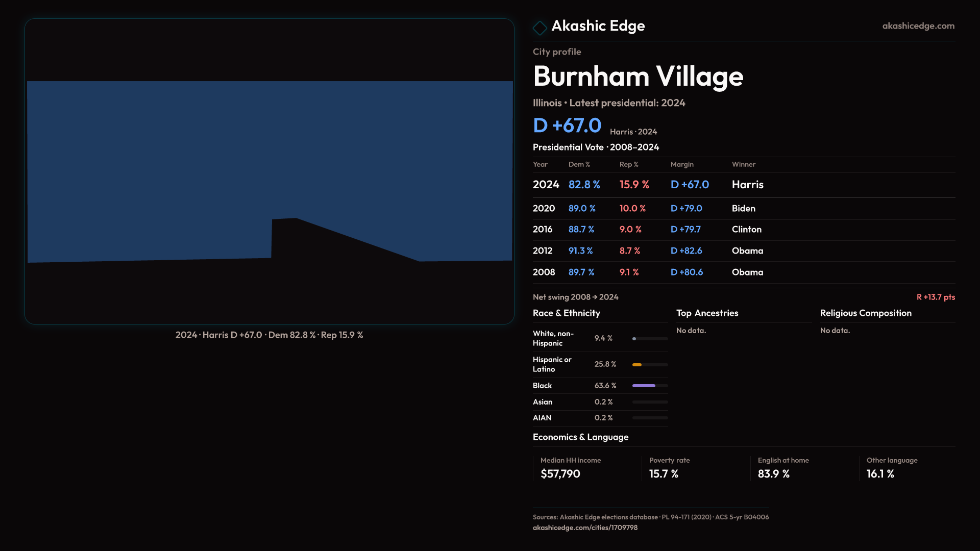
Task: Click the Black population purple bar
Action: (x=644, y=386)
